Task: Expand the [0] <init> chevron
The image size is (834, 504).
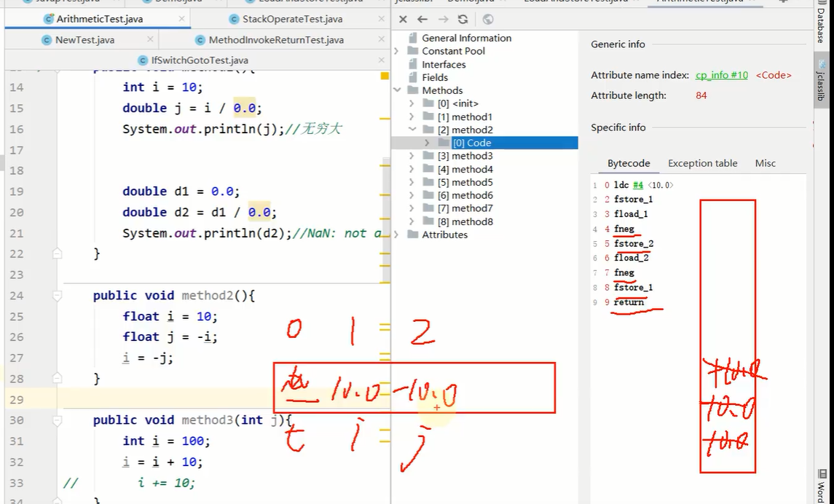Action: coord(412,103)
